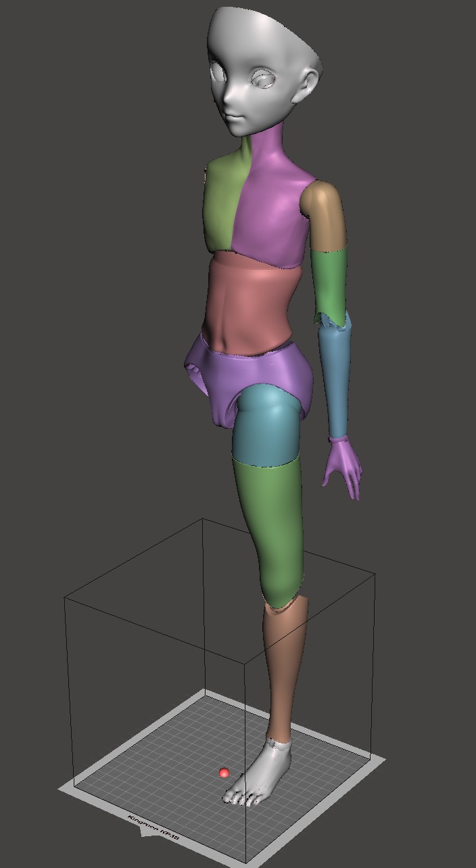
Task: Select the tan shin segment
Action: tap(284, 670)
